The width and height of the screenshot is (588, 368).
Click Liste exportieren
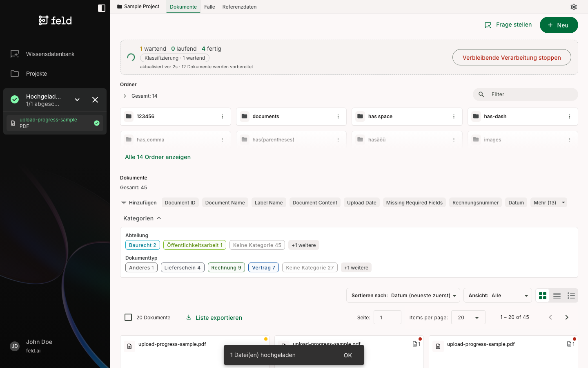(214, 318)
